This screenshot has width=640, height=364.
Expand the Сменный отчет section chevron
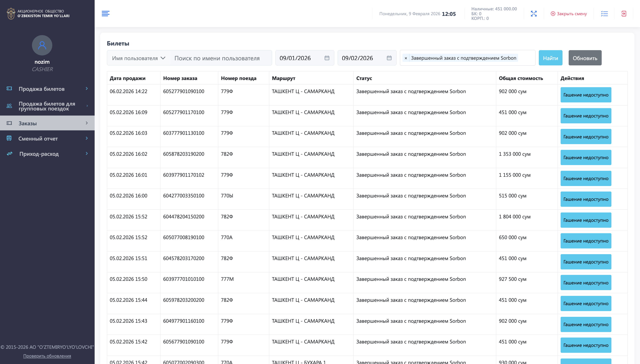pos(87,138)
